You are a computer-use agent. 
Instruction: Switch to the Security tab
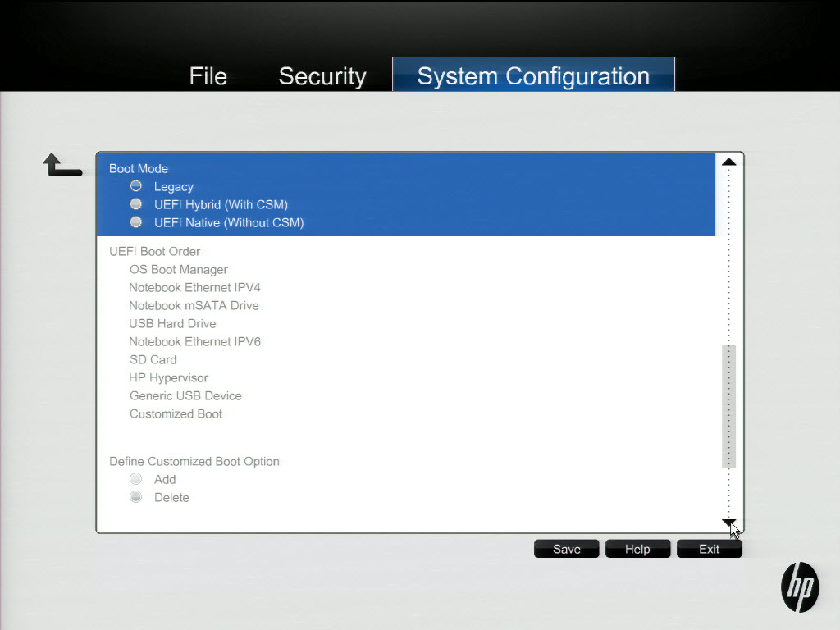pyautogui.click(x=322, y=76)
